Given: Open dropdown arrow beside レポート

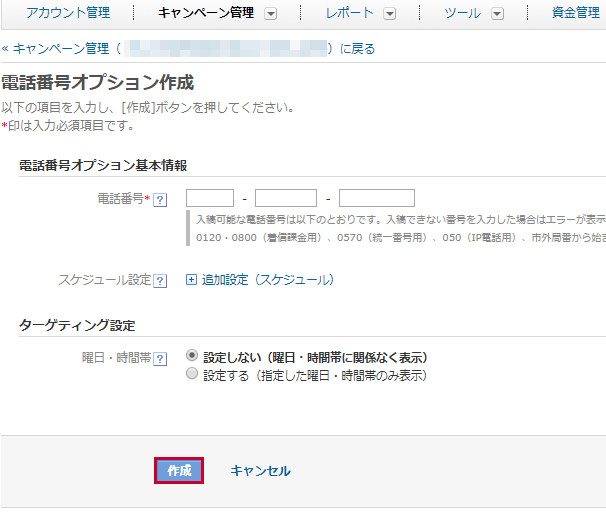Looking at the screenshot, I should pos(389,14).
